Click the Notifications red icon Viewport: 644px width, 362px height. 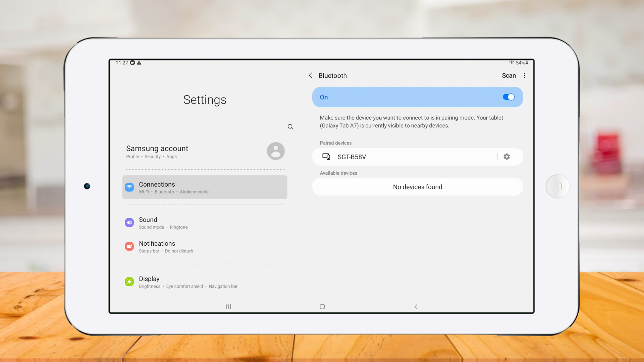[x=129, y=246]
